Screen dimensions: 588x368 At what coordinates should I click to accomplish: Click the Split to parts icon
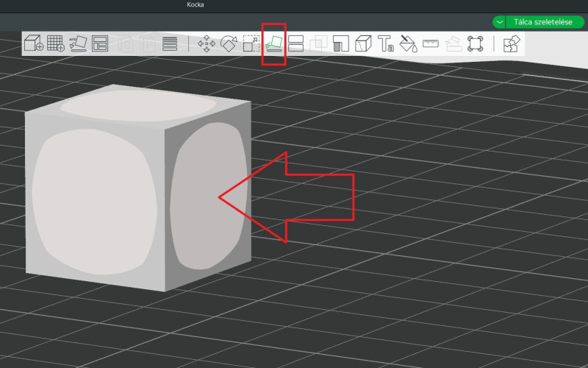148,44
